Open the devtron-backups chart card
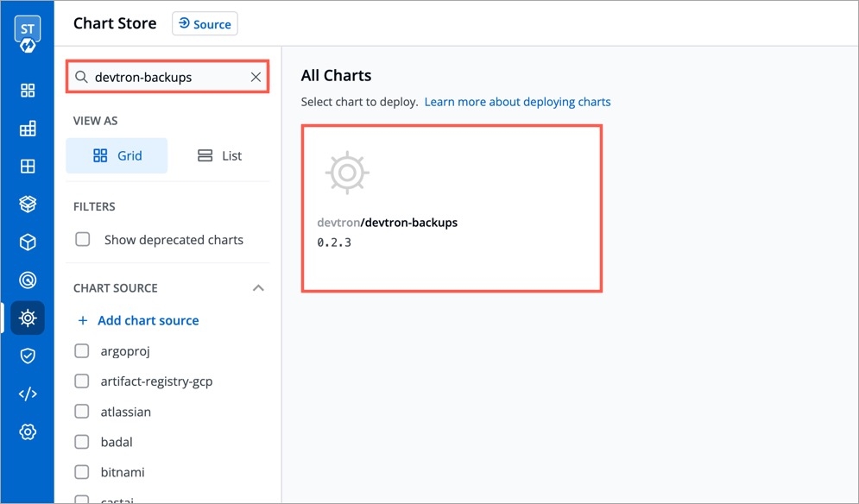This screenshot has height=504, width=859. click(452, 209)
